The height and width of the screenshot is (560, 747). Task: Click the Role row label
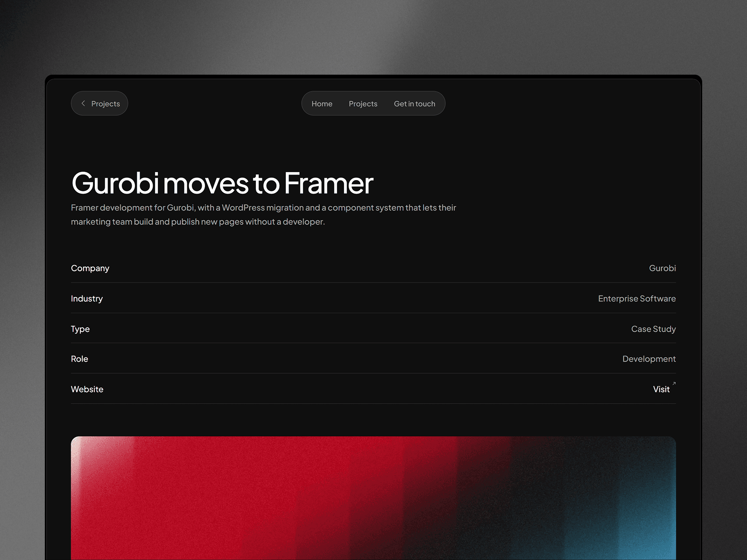click(79, 359)
